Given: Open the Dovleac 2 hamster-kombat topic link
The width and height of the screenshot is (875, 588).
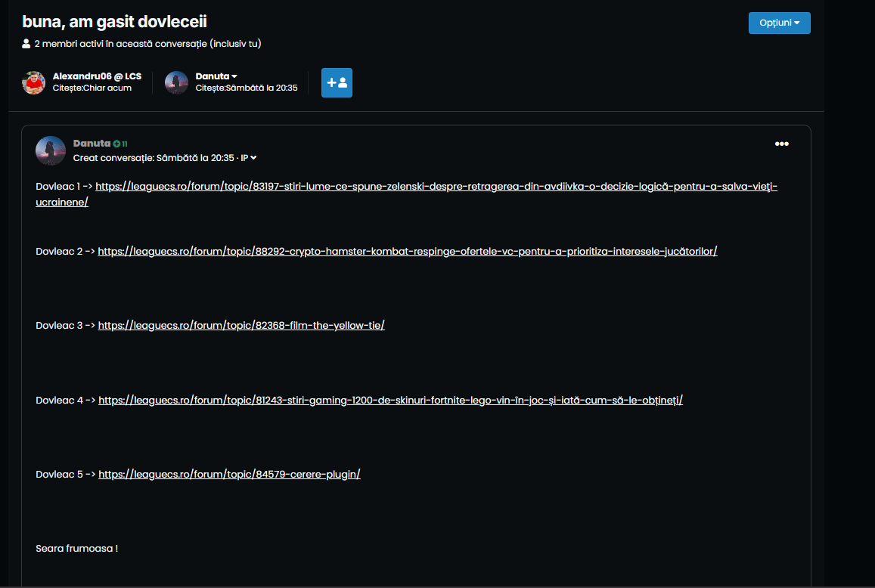Looking at the screenshot, I should pyautogui.click(x=408, y=252).
